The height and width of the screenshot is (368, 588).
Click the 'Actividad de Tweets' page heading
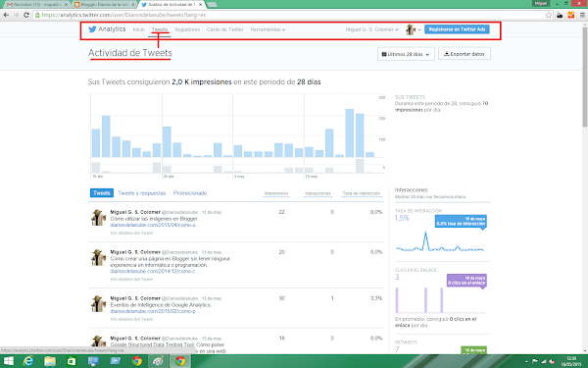pos(129,53)
